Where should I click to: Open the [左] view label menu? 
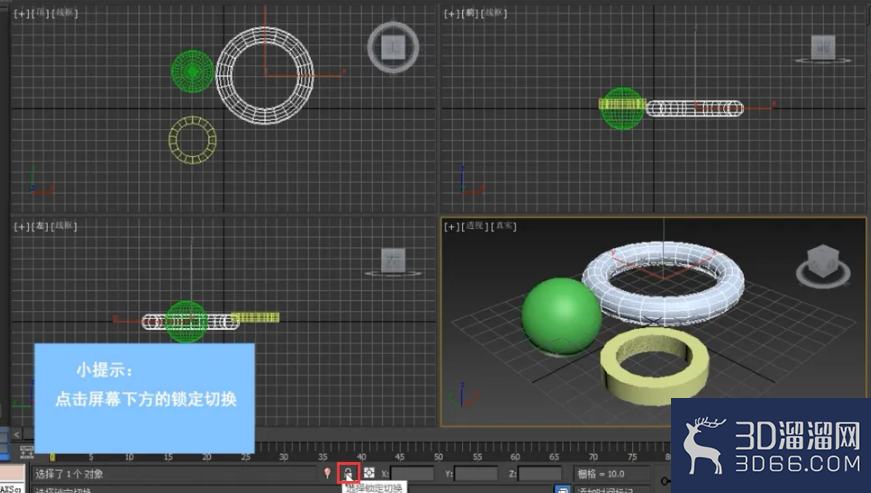click(39, 227)
